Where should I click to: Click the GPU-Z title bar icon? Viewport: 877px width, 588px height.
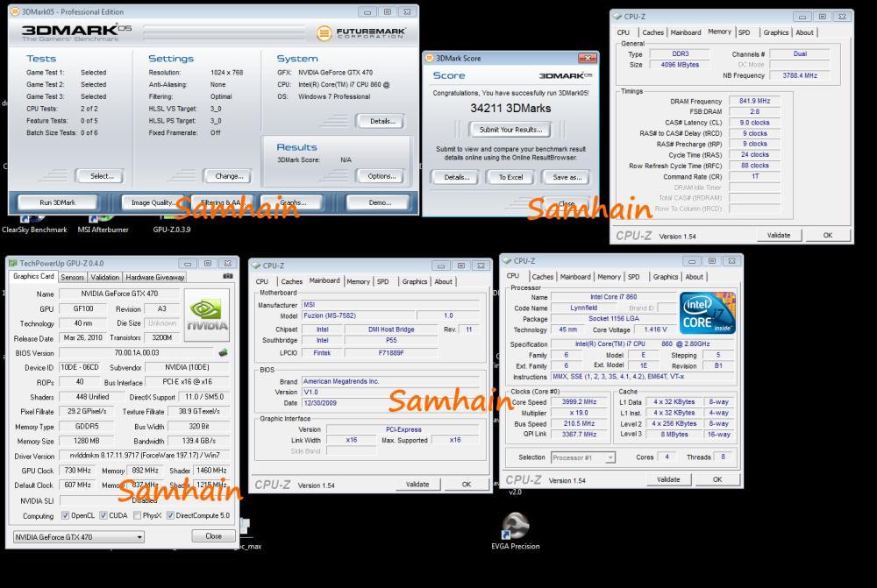[x=13, y=263]
